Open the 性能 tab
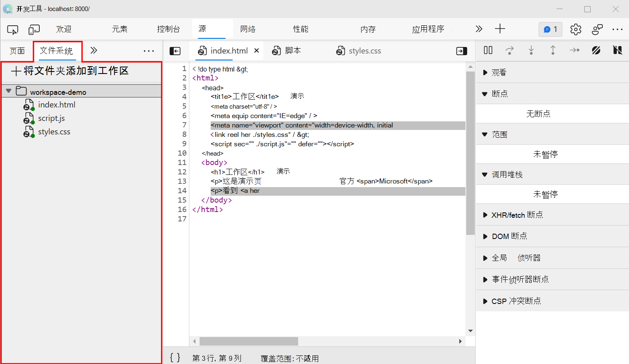Screen dimensions: 629x364 pos(301,29)
